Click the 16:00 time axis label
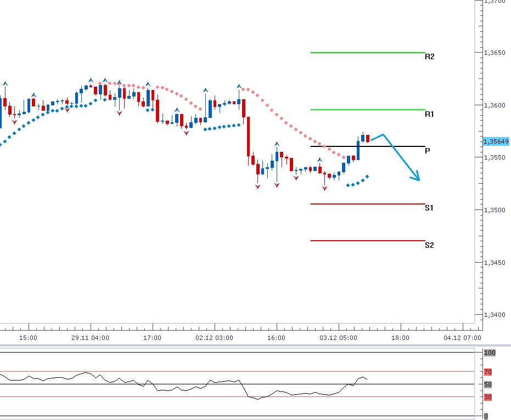 click(x=277, y=338)
